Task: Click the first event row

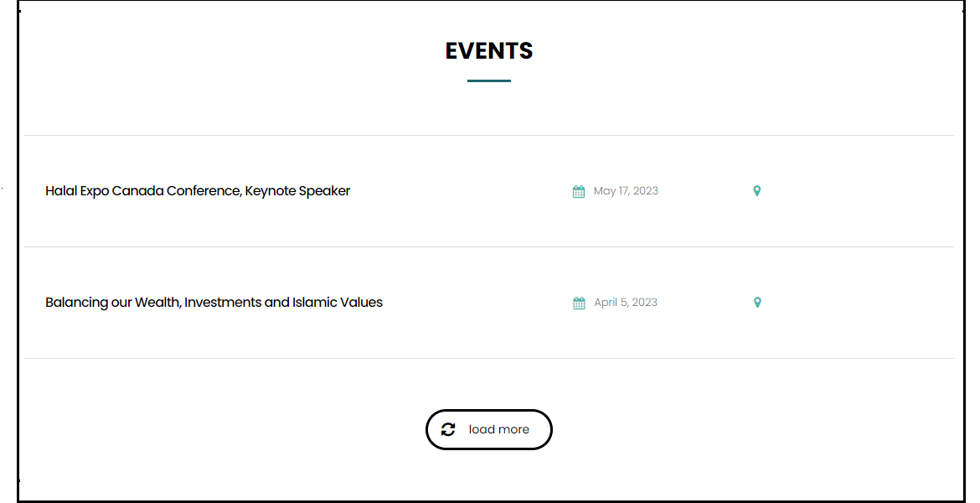Action: (x=488, y=190)
